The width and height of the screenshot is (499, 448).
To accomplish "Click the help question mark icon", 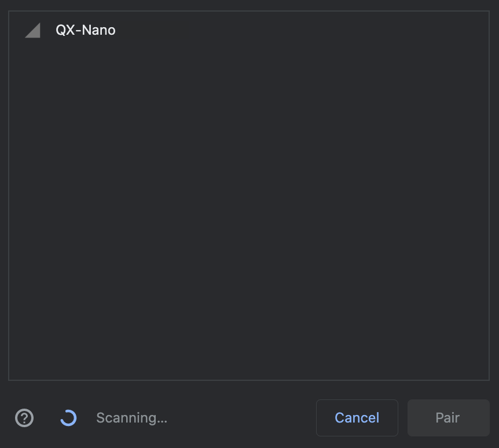I will pos(24,418).
